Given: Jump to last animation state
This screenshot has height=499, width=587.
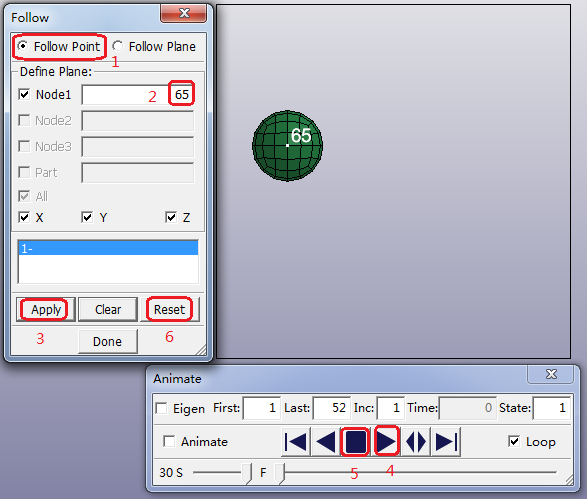Looking at the screenshot, I should 445,442.
